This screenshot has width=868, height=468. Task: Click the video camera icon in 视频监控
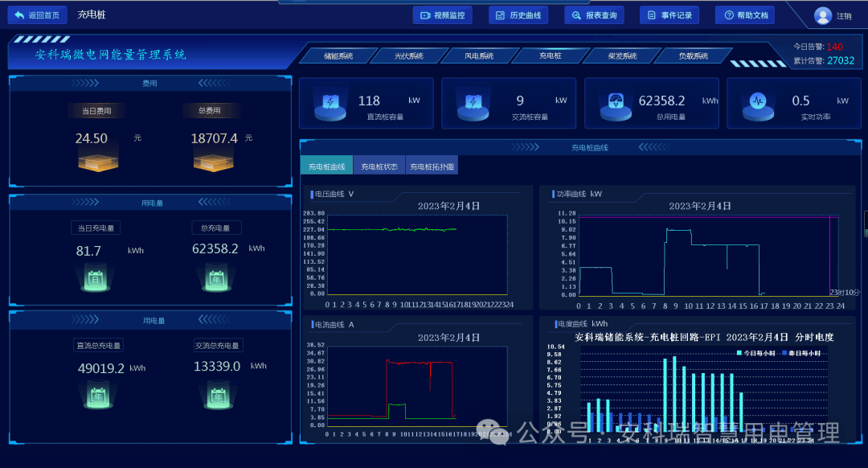coord(425,15)
